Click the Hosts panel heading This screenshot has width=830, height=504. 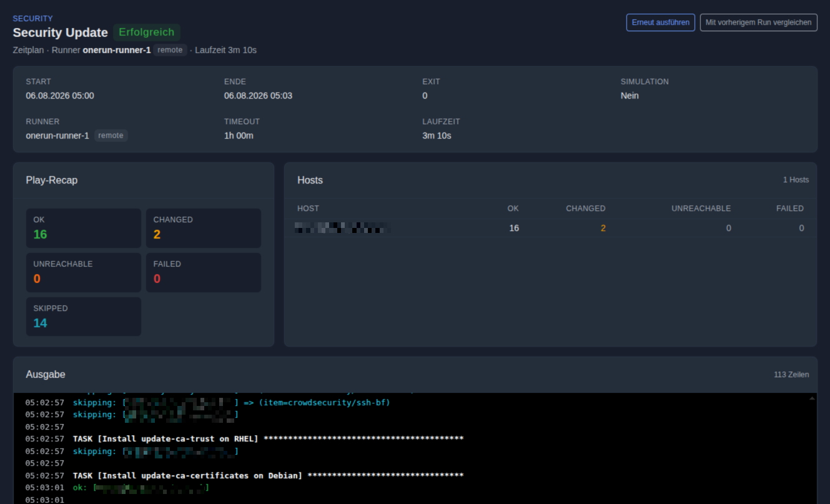pos(310,180)
